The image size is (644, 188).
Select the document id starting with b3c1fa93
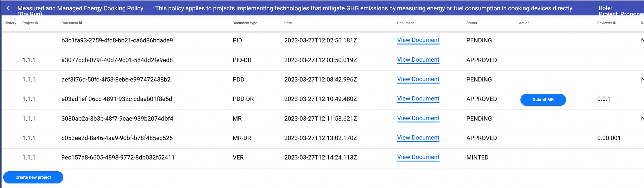click(x=117, y=40)
